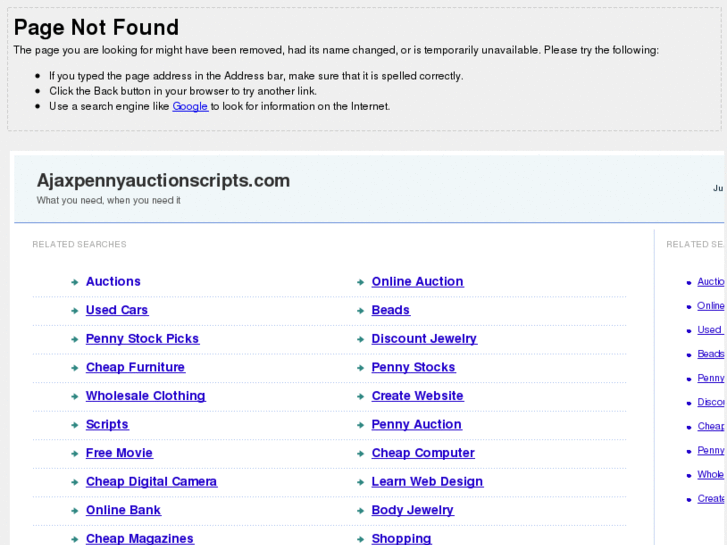Open the Auctions related search link

tap(113, 282)
